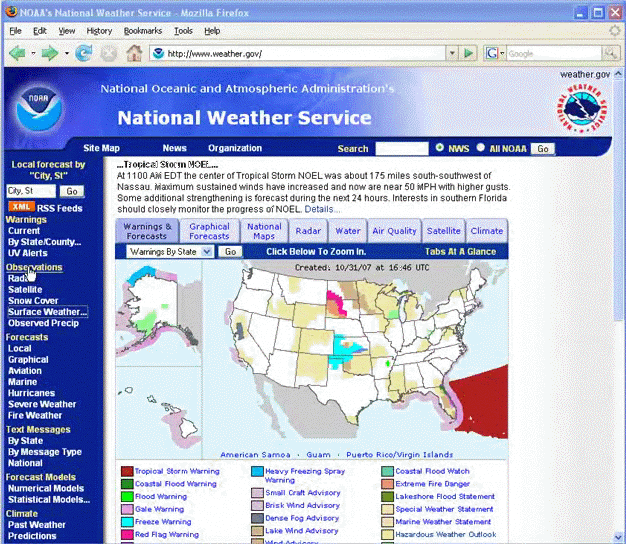Reload the page with the refresh icon
The image size is (626, 544).
click(83, 53)
